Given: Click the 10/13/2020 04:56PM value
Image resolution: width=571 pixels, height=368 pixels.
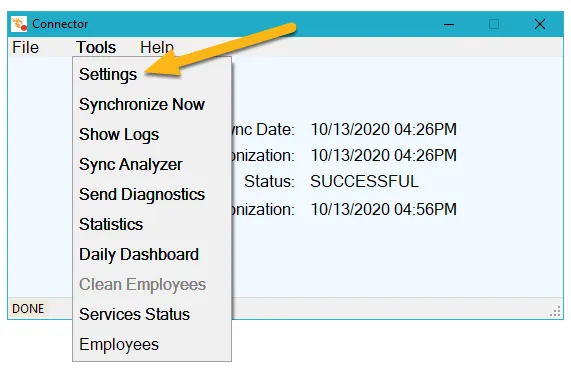Looking at the screenshot, I should pyautogui.click(x=383, y=209).
